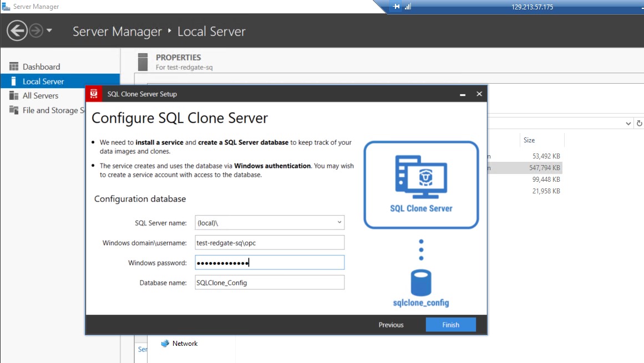Click the PROPERTIES section heading

178,58
